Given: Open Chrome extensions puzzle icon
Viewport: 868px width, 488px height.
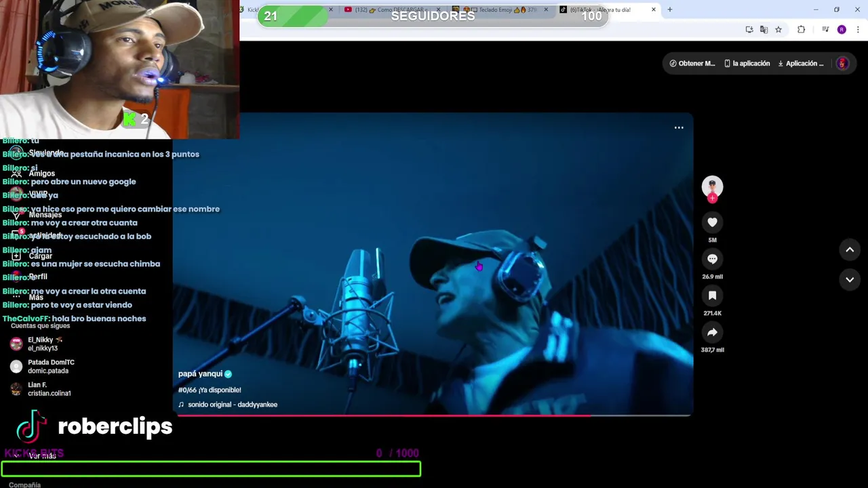Looking at the screenshot, I should [x=802, y=30].
